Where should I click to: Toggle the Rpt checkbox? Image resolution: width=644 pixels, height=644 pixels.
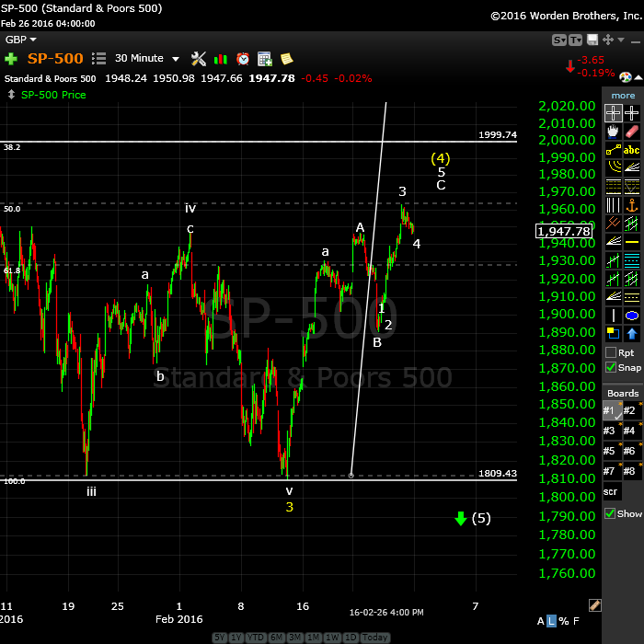click(611, 352)
